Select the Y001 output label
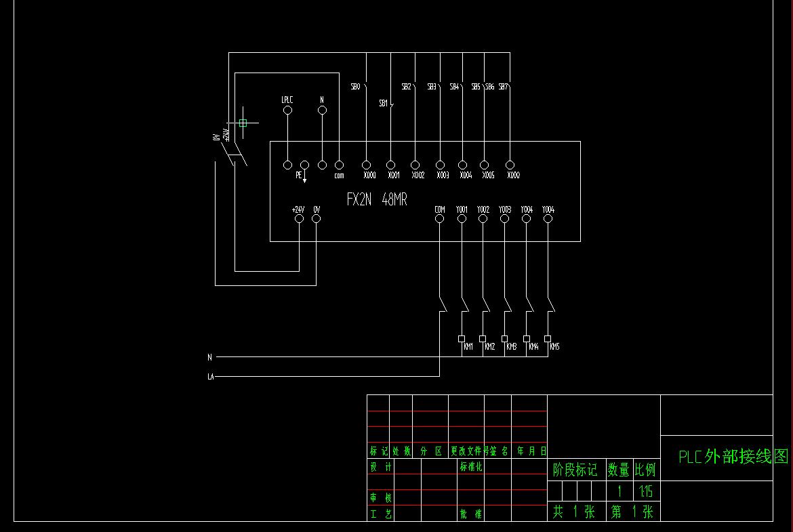Screen dimensions: 793x532 [x=462, y=209]
